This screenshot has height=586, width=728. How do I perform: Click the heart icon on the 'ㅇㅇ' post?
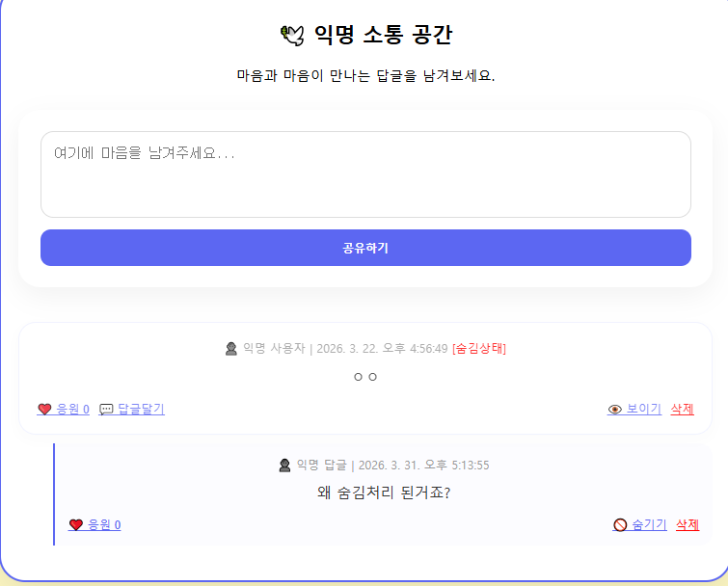click(x=44, y=409)
